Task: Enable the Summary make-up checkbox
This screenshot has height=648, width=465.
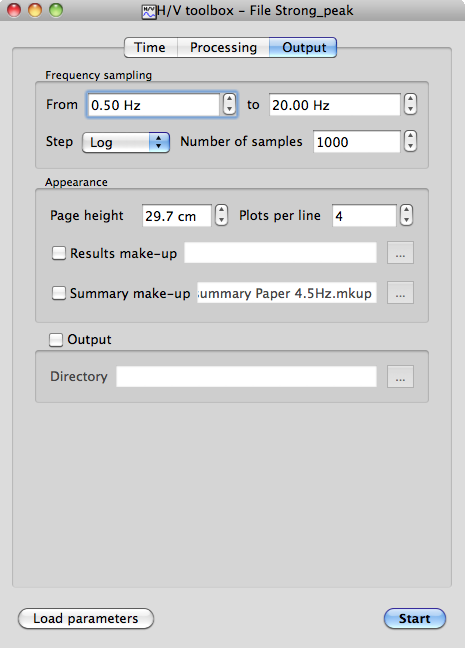Action: point(59,293)
